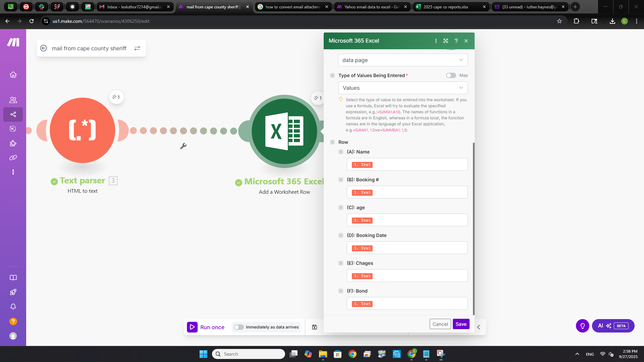Enable Immediately as data arrives toggle
Screen dimensions: 644x362
click(x=239, y=327)
